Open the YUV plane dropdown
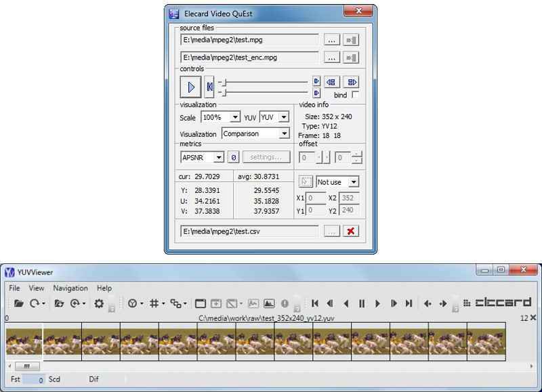This screenshot has height=392, width=542. coord(284,117)
